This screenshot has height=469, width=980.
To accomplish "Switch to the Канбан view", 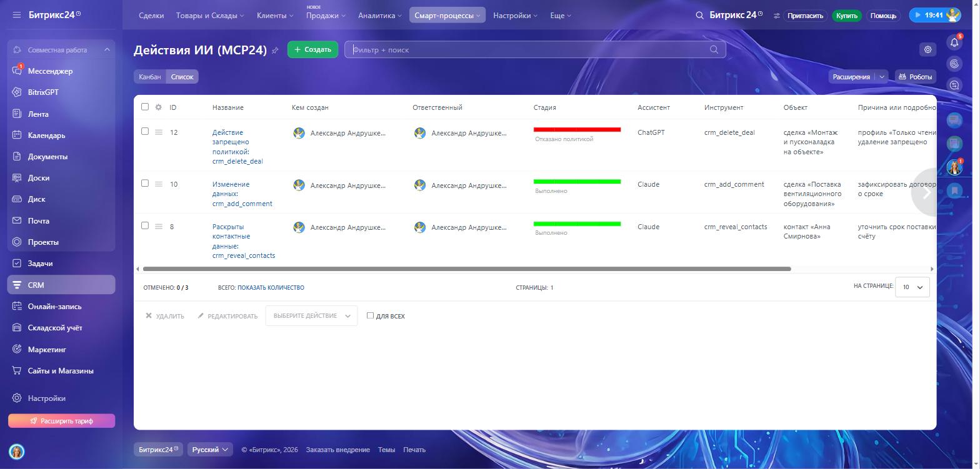I will pyautogui.click(x=150, y=77).
